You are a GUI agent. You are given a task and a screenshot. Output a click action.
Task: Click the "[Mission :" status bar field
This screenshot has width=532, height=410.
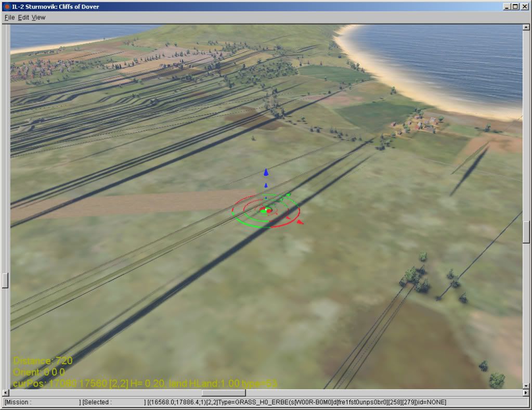(x=43, y=402)
